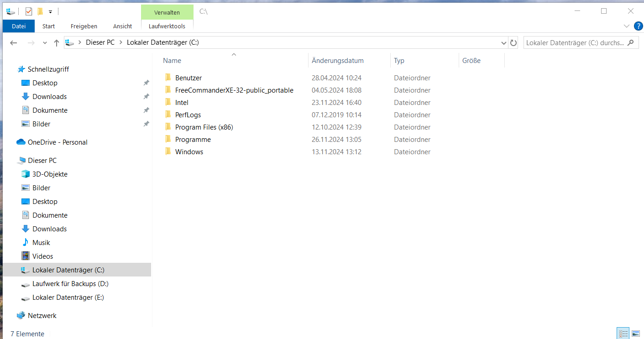Go back with the left arrow button
This screenshot has width=644, height=339.
(x=14, y=43)
